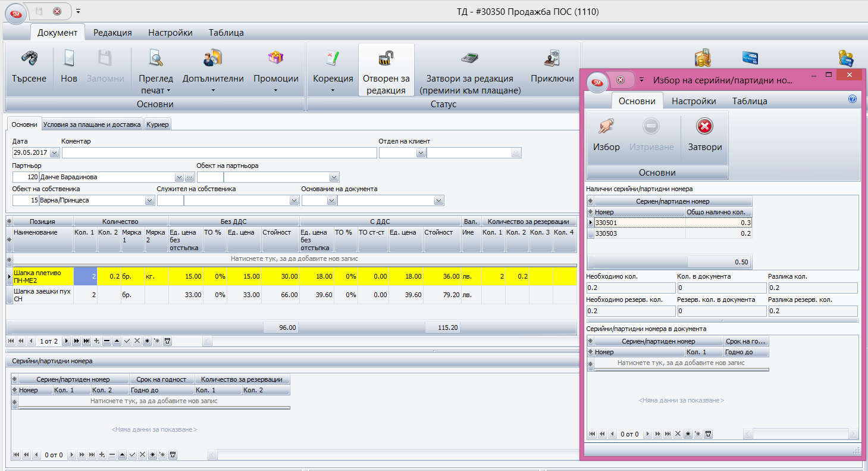Open the Основание на документа combo arrow
This screenshot has width=868, height=471.
[439, 201]
